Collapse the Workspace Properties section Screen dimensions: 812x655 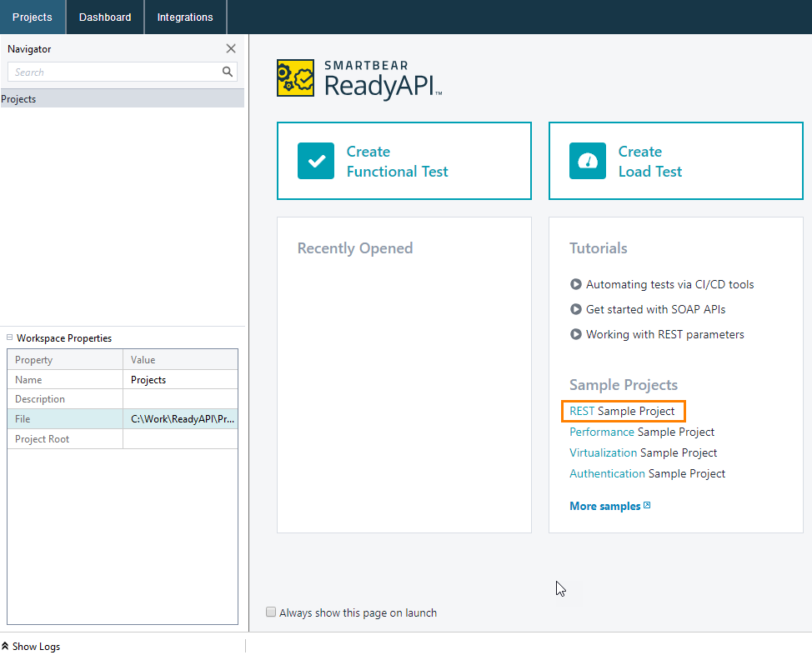pyautogui.click(x=9, y=337)
